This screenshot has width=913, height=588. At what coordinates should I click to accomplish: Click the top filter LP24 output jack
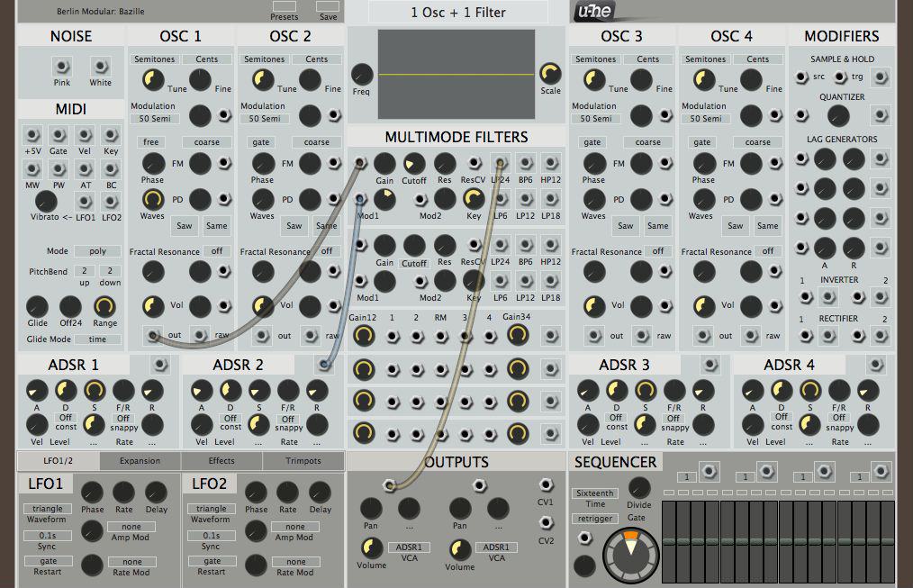click(x=500, y=163)
